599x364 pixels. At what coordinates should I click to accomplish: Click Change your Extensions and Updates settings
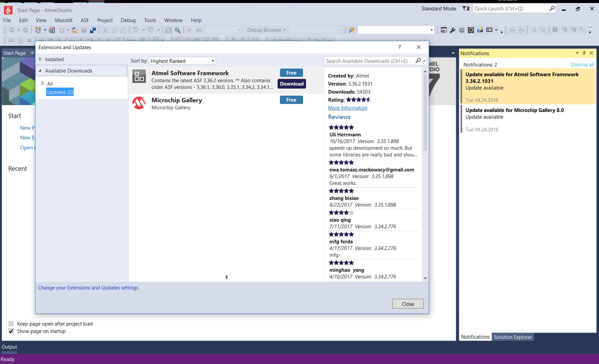(88, 287)
